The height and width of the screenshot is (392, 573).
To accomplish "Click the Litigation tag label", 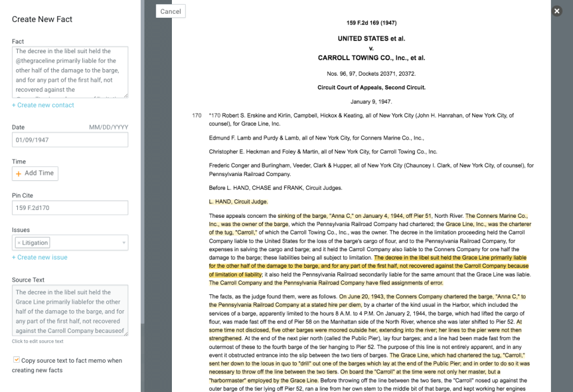I will click(35, 243).
